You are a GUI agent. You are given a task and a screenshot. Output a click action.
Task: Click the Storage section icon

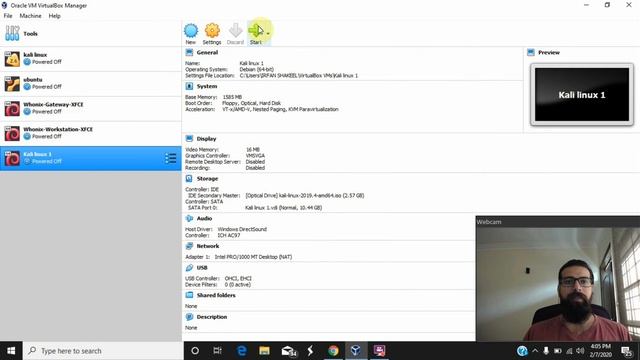(189, 178)
